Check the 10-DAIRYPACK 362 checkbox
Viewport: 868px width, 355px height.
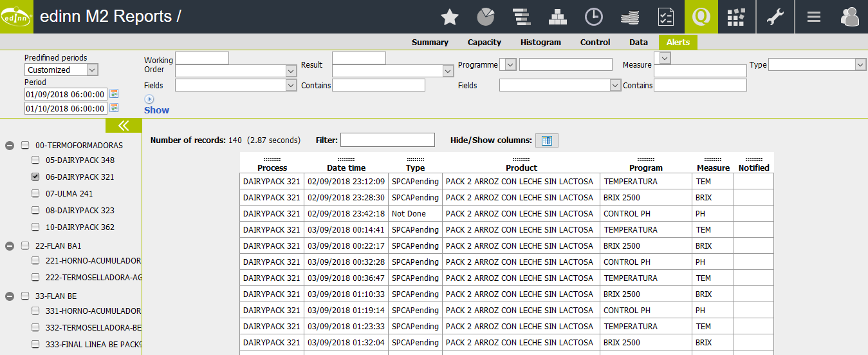pyautogui.click(x=35, y=227)
